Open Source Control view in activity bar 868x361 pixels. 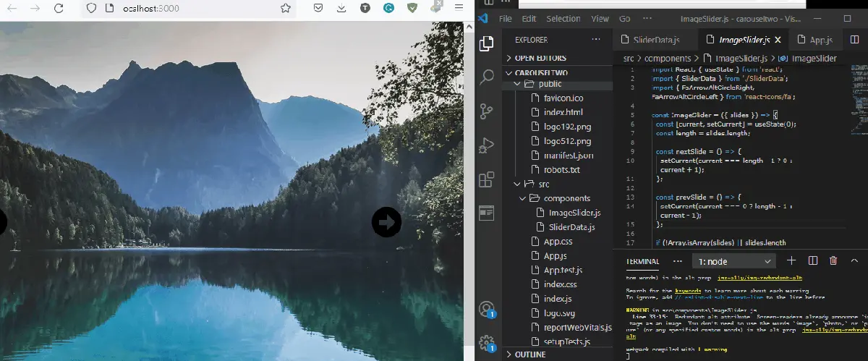487,111
